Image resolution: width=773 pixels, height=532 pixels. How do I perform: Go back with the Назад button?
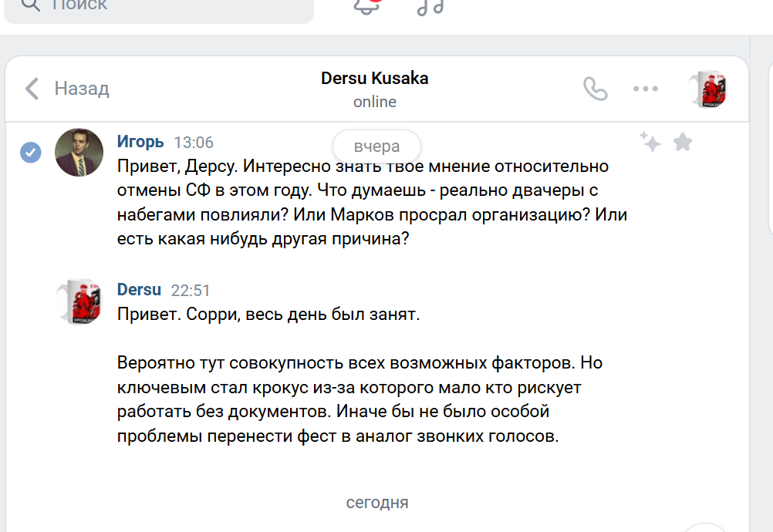click(67, 89)
